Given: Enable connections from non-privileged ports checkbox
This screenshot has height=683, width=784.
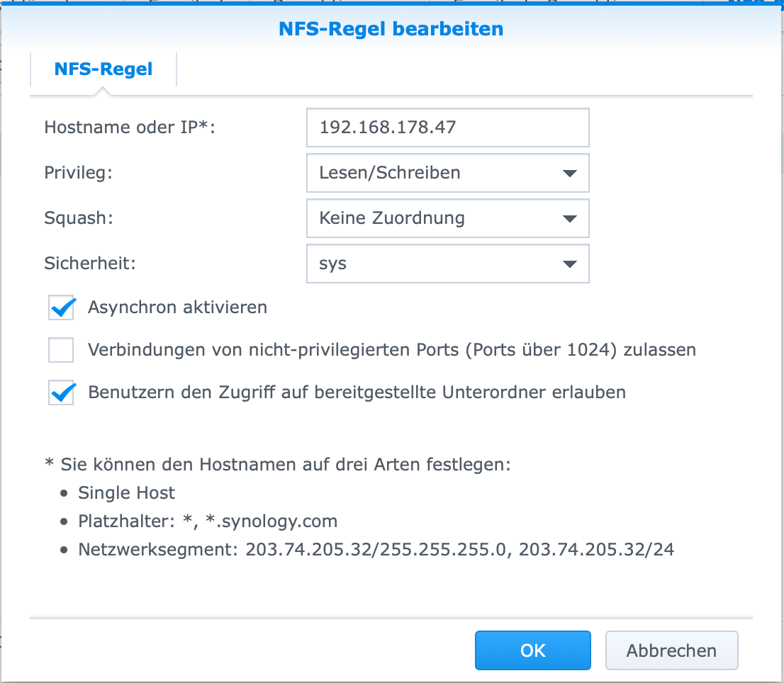Looking at the screenshot, I should [x=62, y=350].
